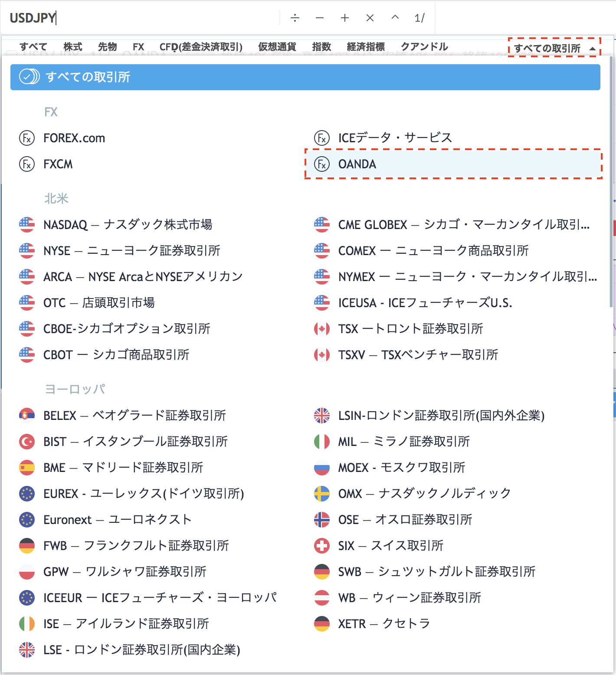The height and width of the screenshot is (675, 616).
Task: Select XETR クセトラ
Action: 453,624
